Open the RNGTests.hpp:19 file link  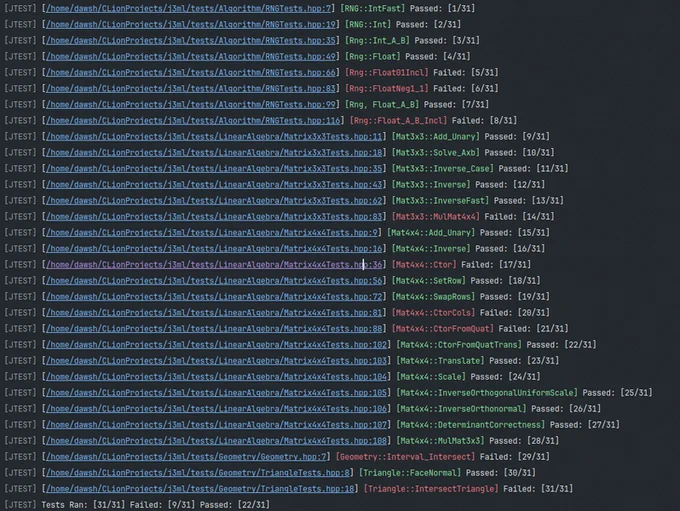(191, 24)
